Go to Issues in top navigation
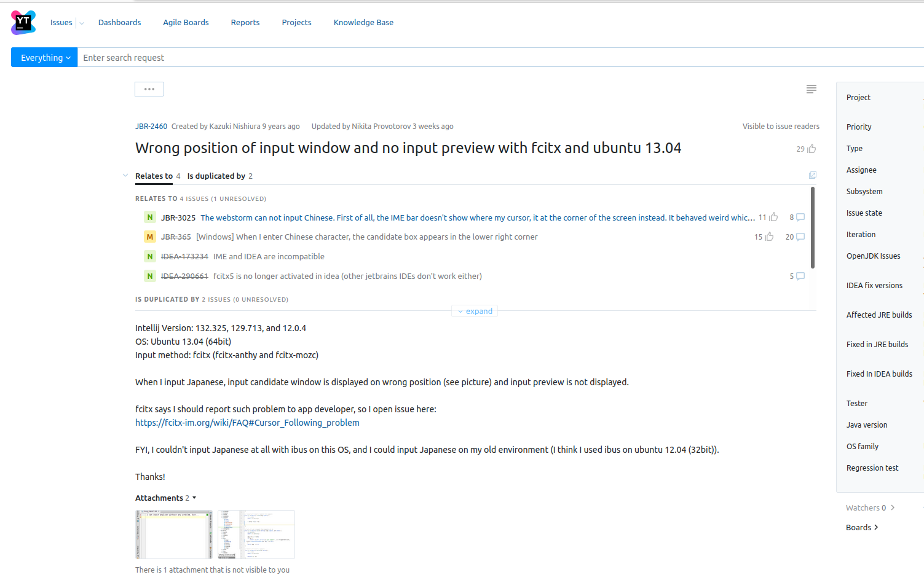 click(x=61, y=22)
